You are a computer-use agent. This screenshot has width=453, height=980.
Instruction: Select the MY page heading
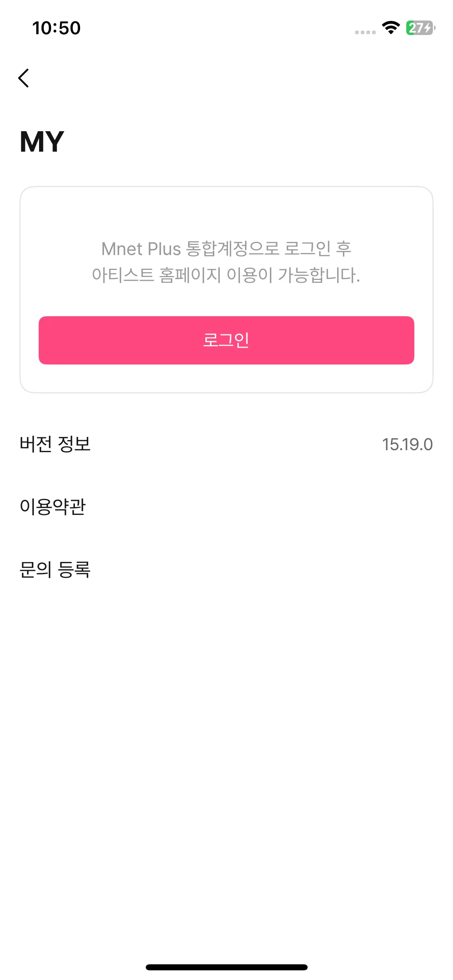[42, 142]
